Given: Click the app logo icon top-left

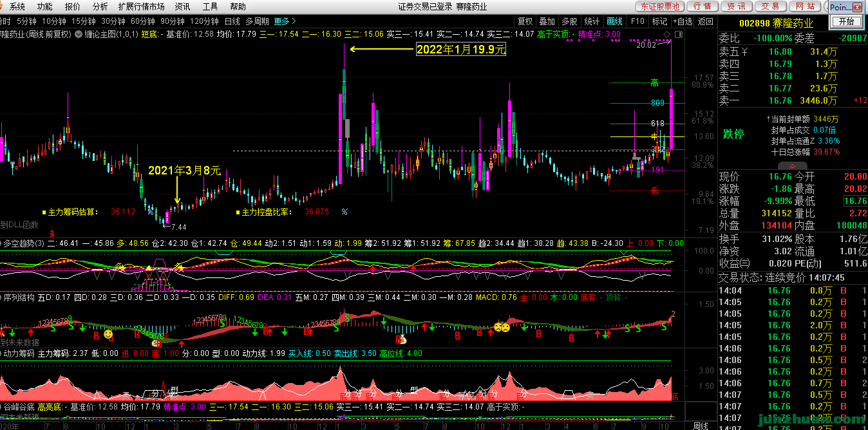Looking at the screenshot, I should [3, 6].
